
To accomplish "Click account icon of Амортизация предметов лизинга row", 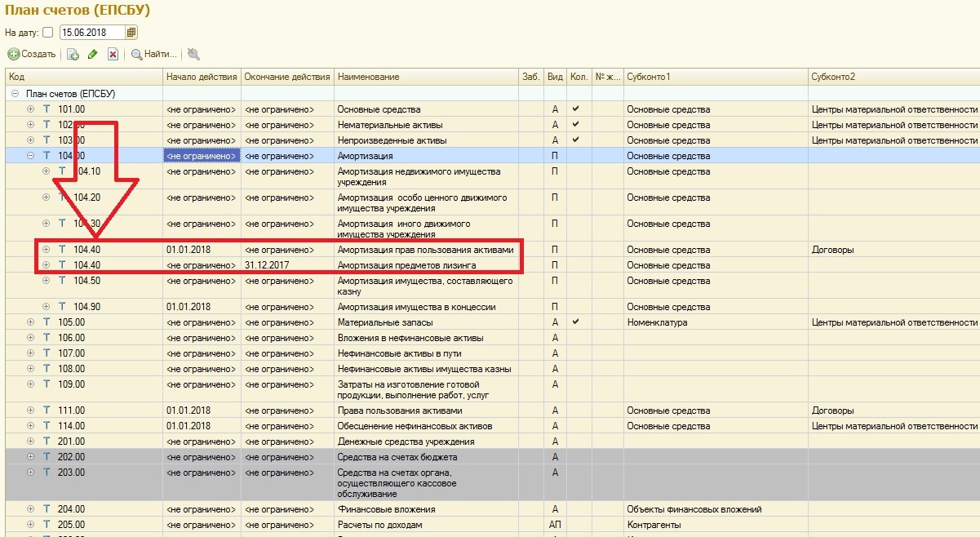I will (62, 265).
